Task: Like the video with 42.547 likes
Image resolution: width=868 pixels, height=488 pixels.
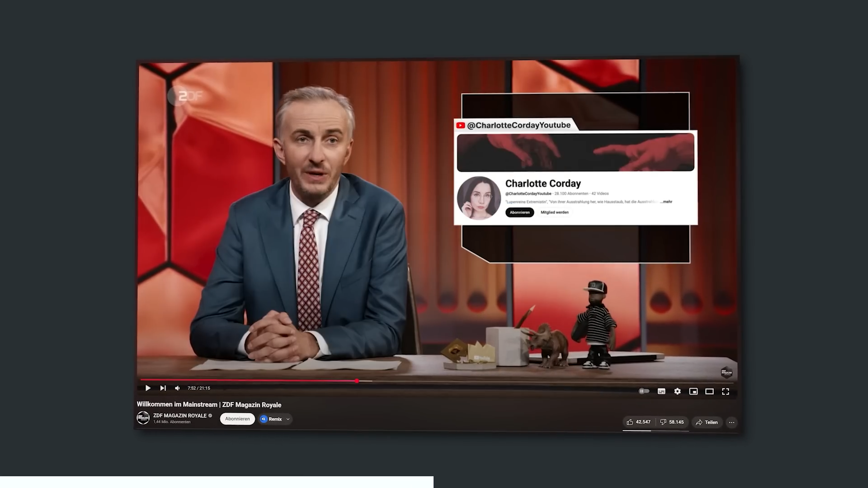Action: [x=638, y=422]
